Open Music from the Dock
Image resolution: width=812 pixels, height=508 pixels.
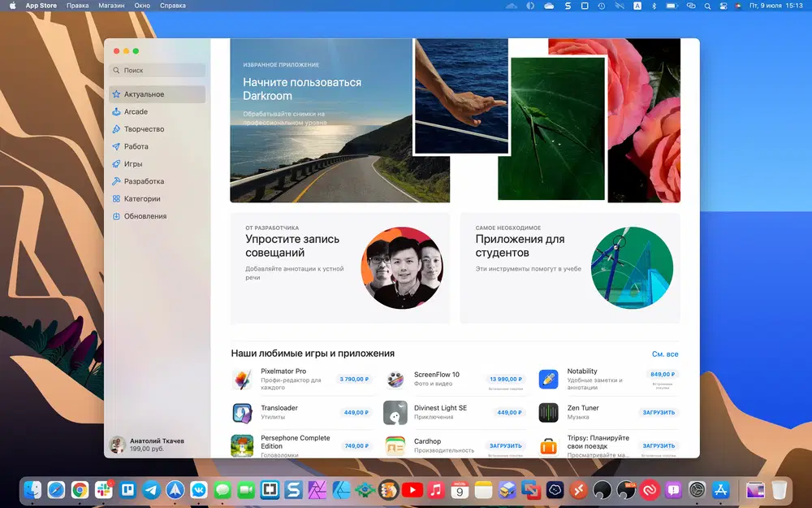436,489
